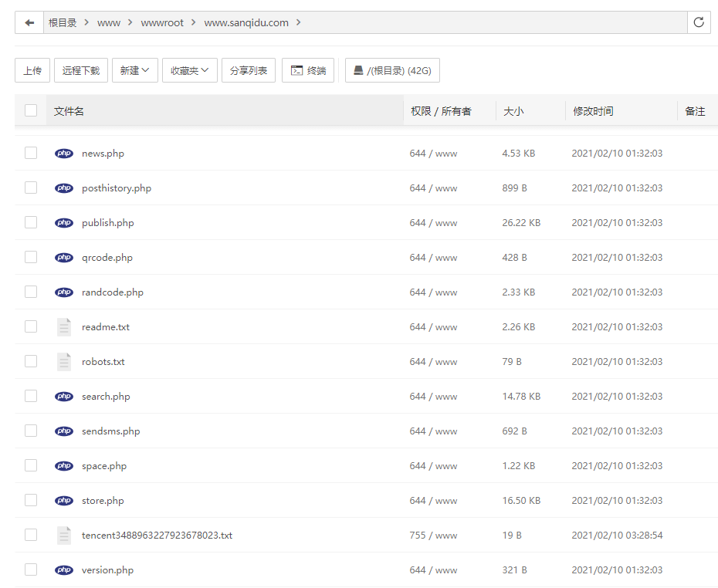Open the 分享列表 button

tap(249, 70)
